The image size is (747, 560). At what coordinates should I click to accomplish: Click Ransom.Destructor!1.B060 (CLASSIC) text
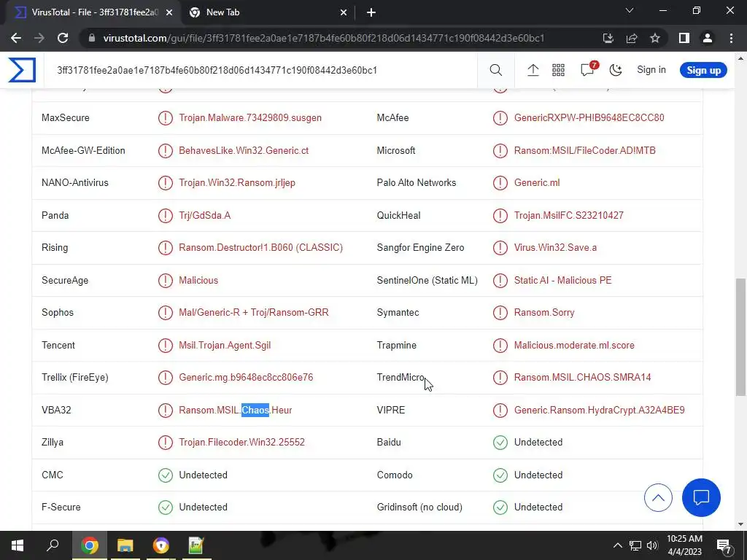260,248
